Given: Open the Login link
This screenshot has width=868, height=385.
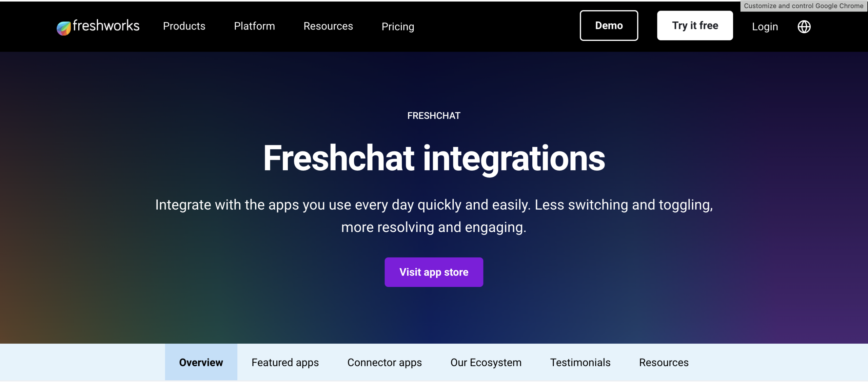Looking at the screenshot, I should tap(765, 26).
